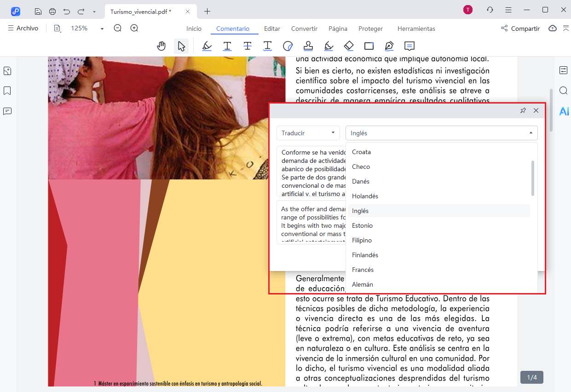Pick the eraser tool

click(349, 46)
